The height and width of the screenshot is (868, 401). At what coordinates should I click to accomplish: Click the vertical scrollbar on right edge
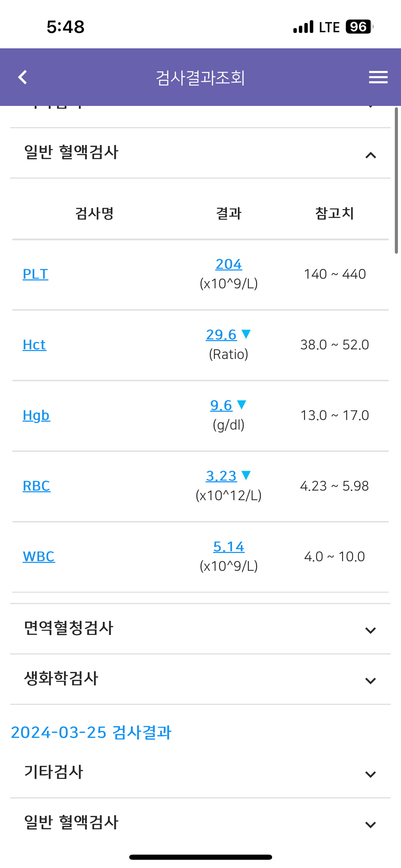coord(396,180)
